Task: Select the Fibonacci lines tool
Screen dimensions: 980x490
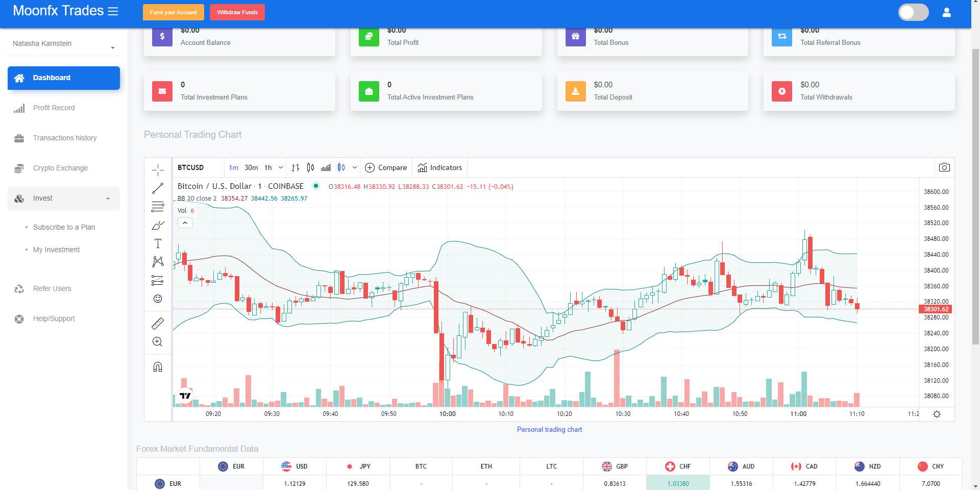Action: click(x=158, y=207)
